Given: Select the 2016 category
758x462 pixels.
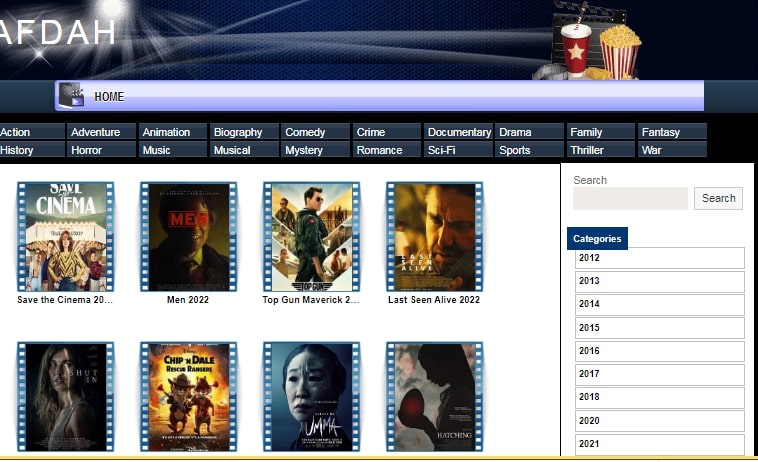Looking at the screenshot, I should 660,351.
